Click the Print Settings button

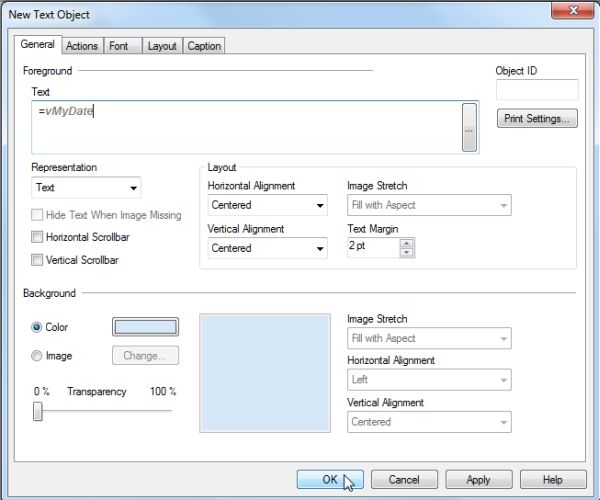[538, 119]
